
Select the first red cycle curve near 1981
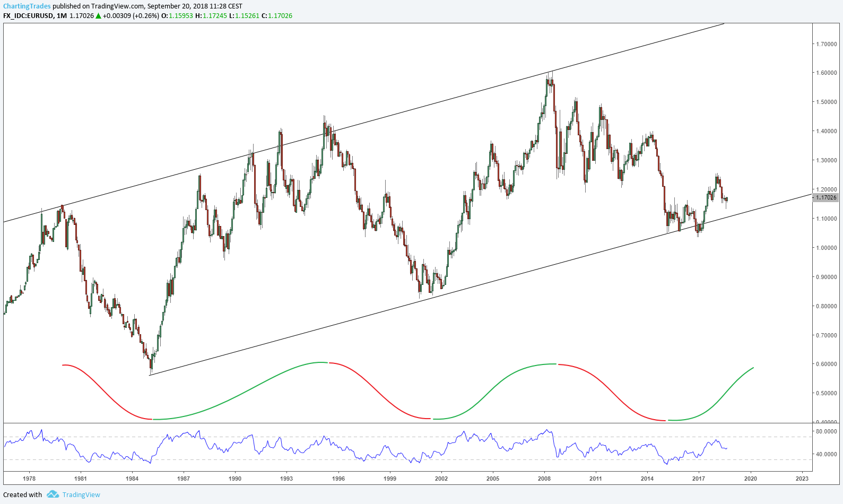(106, 392)
